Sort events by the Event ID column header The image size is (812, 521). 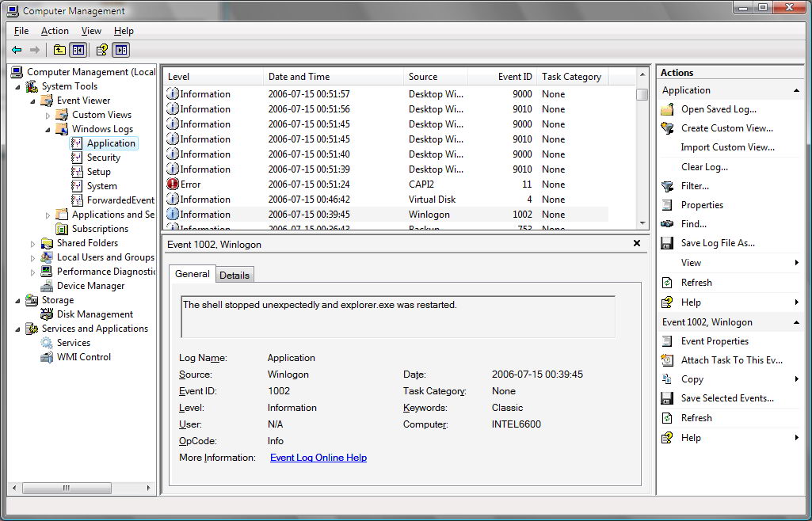[x=502, y=77]
